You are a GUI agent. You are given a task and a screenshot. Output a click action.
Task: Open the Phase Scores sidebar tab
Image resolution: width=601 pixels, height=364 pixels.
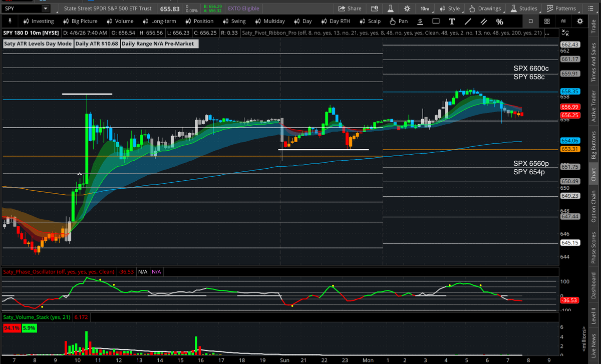[593, 246]
